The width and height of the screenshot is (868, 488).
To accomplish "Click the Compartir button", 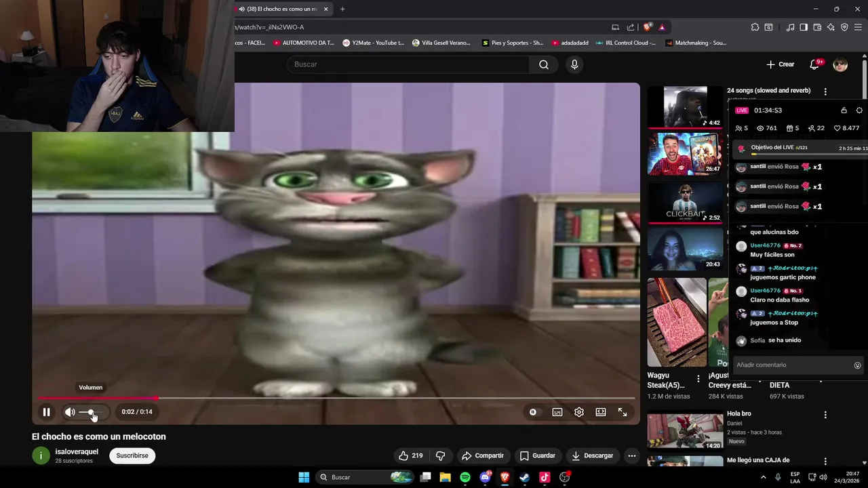I will coord(482,455).
